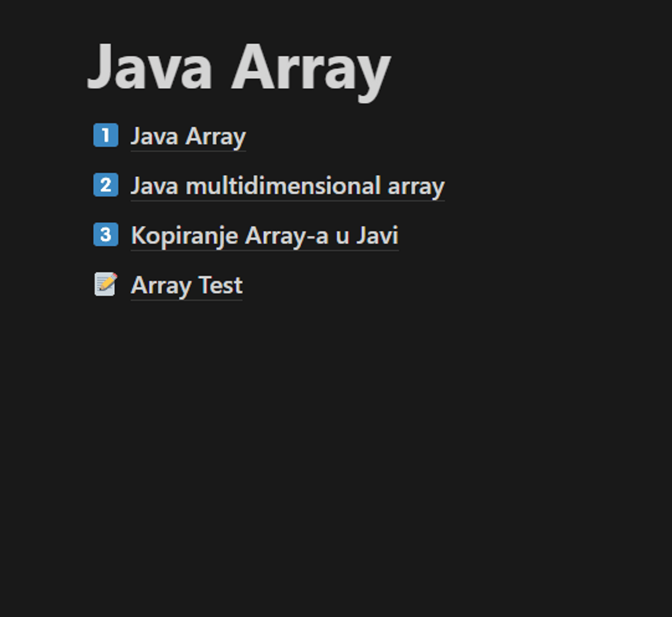Click the memo pencil icon beside Array Test

tap(105, 284)
